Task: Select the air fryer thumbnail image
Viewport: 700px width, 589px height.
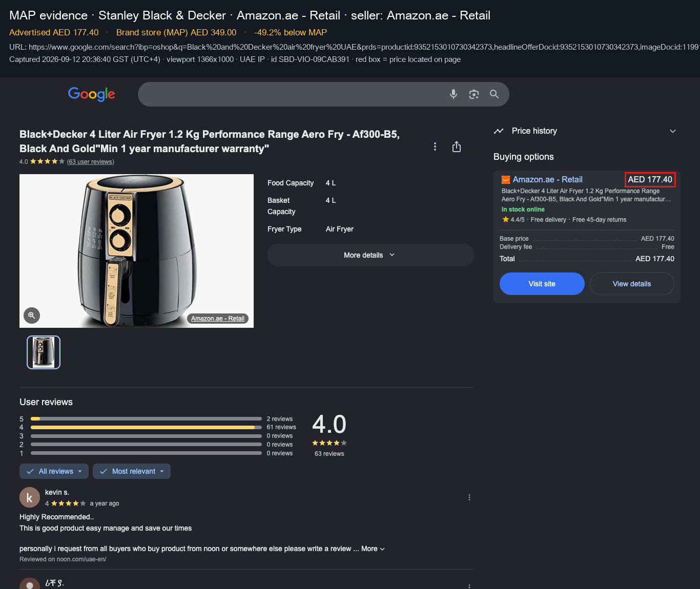Action: coord(44,352)
